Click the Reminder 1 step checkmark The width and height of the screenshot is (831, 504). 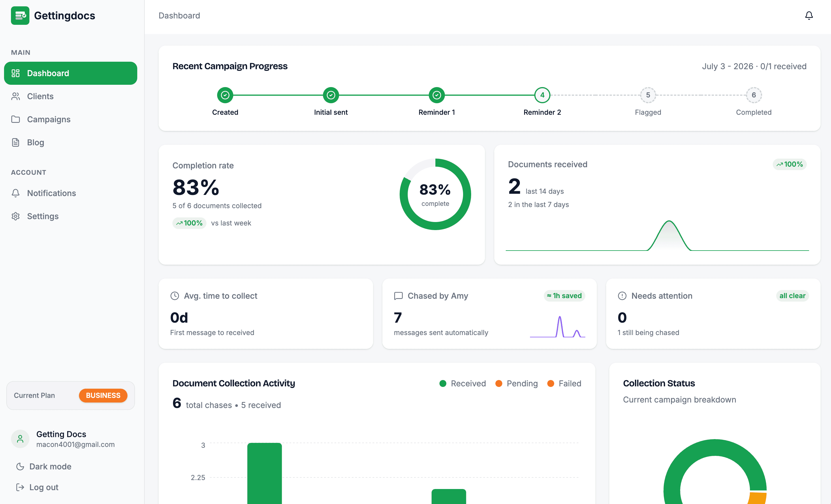pos(437,95)
